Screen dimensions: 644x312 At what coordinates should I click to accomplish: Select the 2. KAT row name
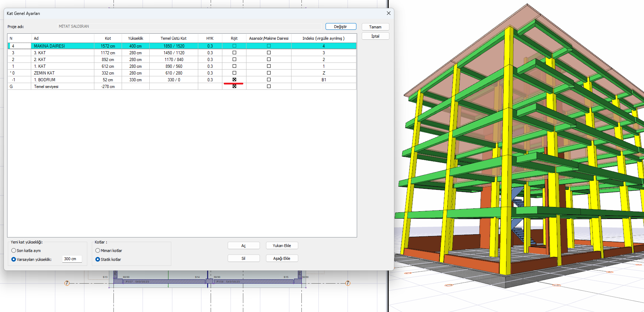(x=40, y=60)
